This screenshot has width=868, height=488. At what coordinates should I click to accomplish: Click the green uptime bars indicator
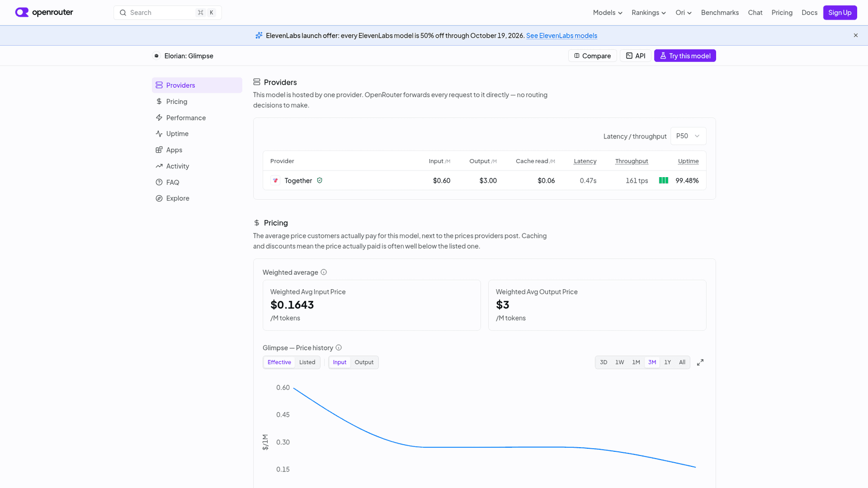[663, 180]
